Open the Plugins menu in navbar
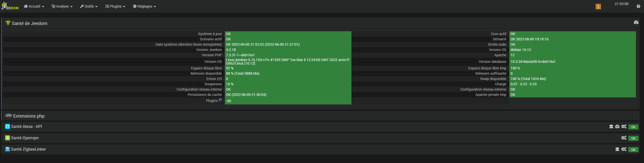The height and width of the screenshot is (163, 644). click(x=115, y=6)
